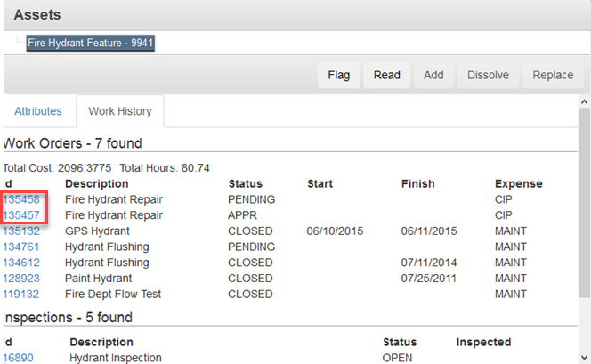Open work order 135457

point(21,215)
